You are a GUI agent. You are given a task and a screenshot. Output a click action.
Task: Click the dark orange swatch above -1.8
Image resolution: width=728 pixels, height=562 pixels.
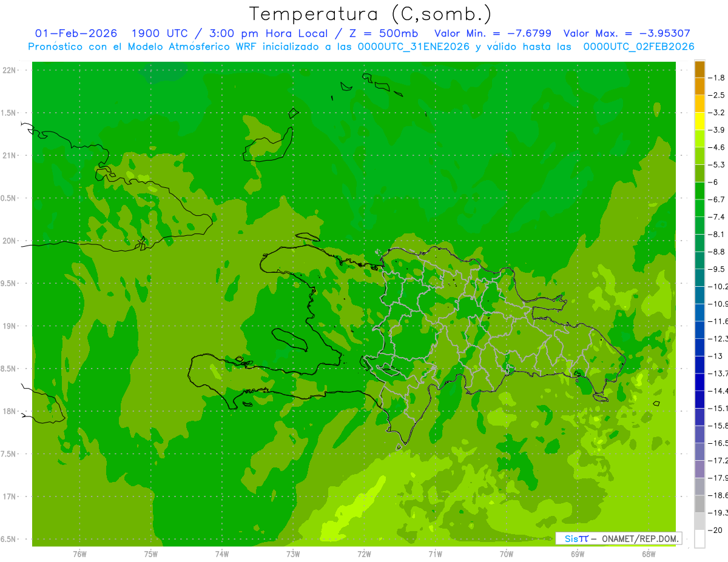pyautogui.click(x=699, y=69)
